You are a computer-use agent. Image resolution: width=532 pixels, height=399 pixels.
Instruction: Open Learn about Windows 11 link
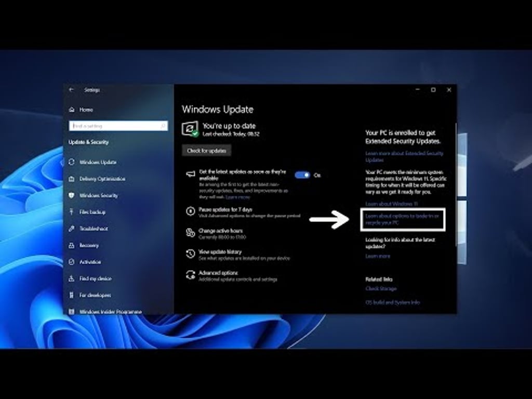[x=392, y=204]
